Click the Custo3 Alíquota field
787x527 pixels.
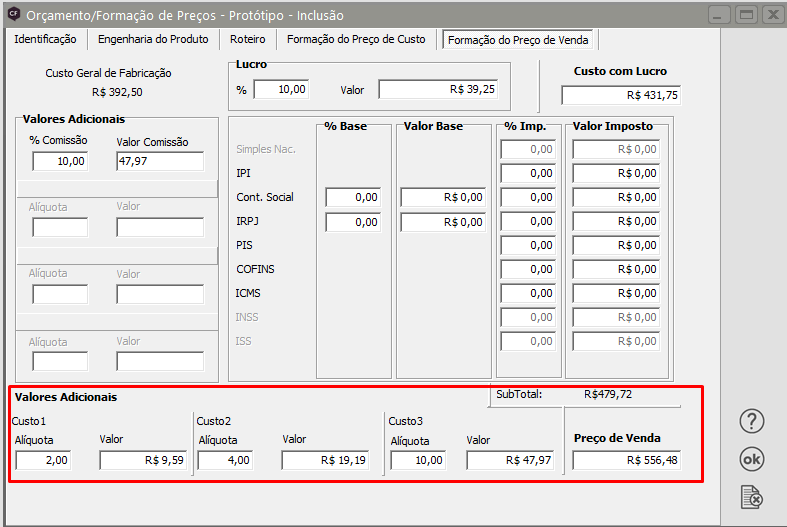click(x=418, y=460)
